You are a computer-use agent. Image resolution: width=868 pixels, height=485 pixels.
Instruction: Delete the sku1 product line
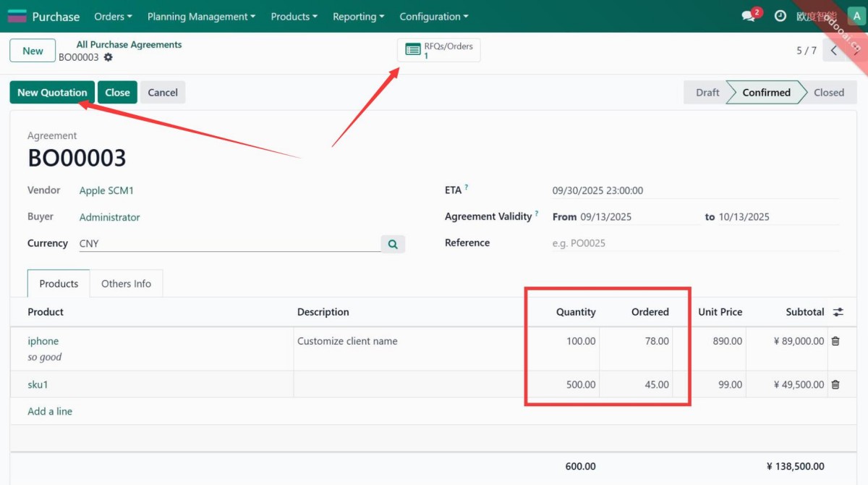coord(835,384)
